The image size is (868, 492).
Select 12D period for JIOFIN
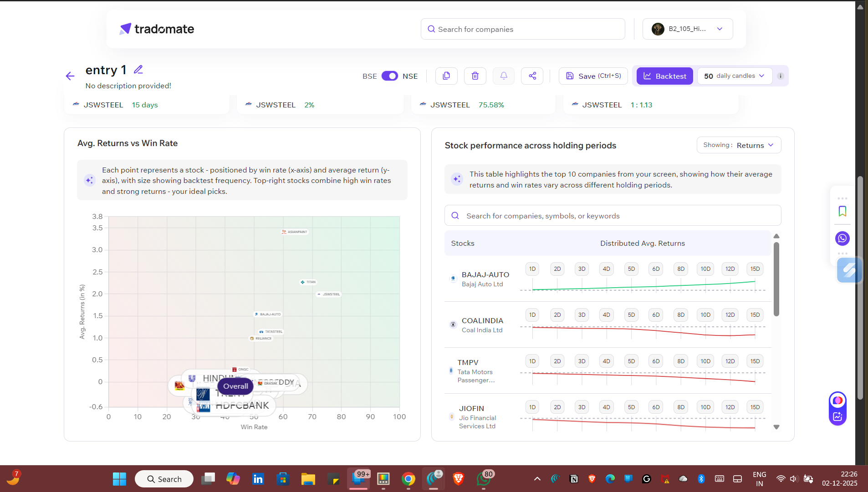point(730,407)
